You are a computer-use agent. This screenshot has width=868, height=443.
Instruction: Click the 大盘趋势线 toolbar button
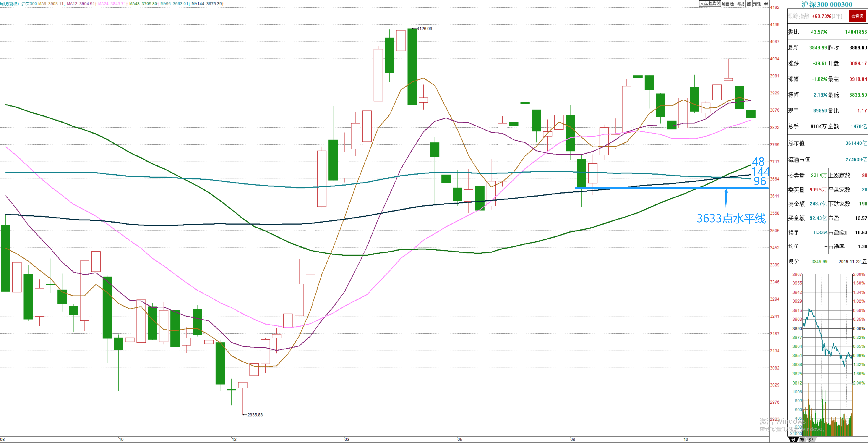point(710,4)
